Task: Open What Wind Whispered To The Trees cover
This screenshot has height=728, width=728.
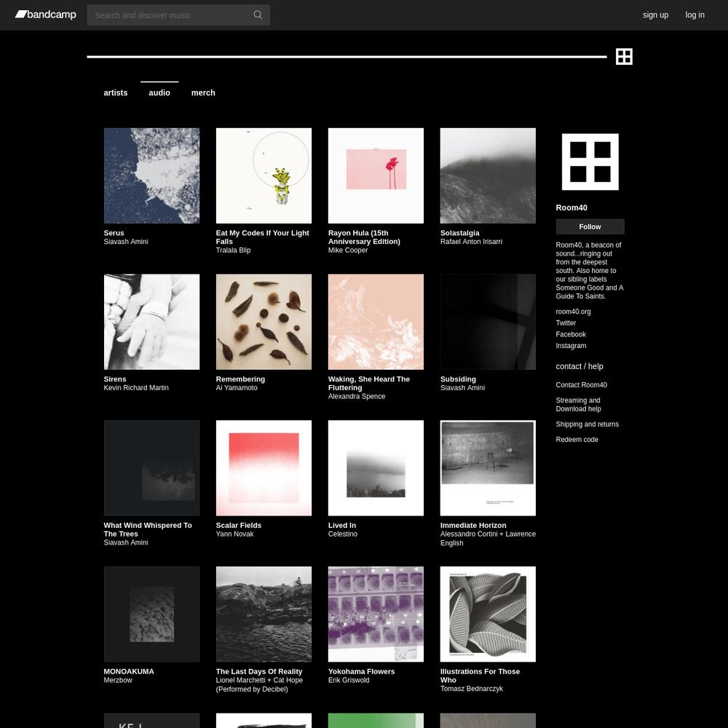Action: coord(152,468)
